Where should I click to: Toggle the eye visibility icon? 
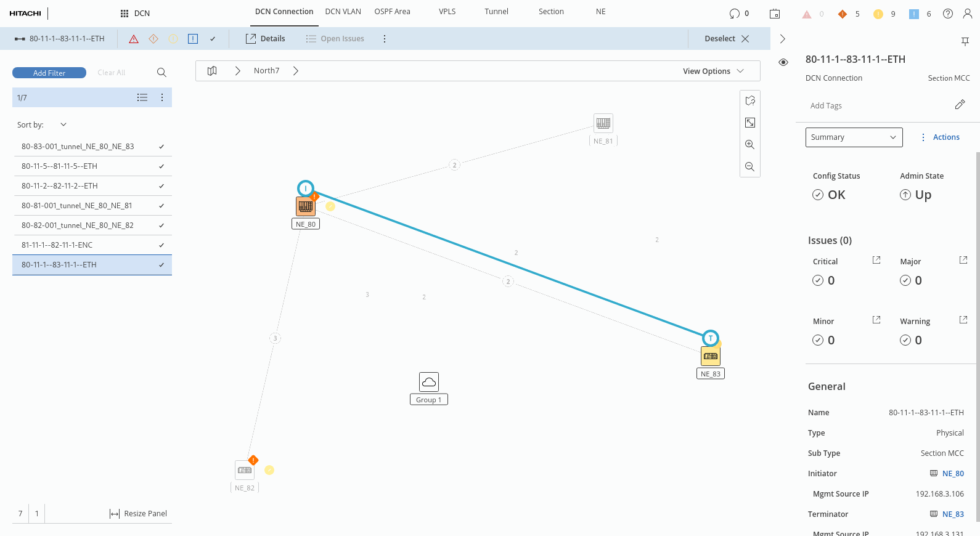pyautogui.click(x=783, y=62)
